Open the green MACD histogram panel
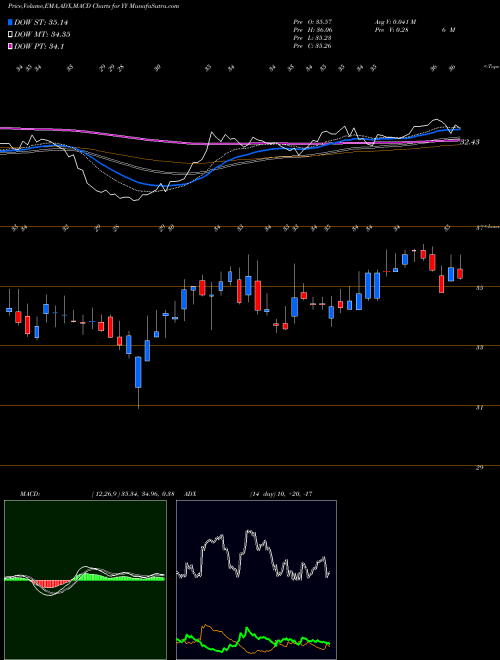 pyautogui.click(x=85, y=580)
